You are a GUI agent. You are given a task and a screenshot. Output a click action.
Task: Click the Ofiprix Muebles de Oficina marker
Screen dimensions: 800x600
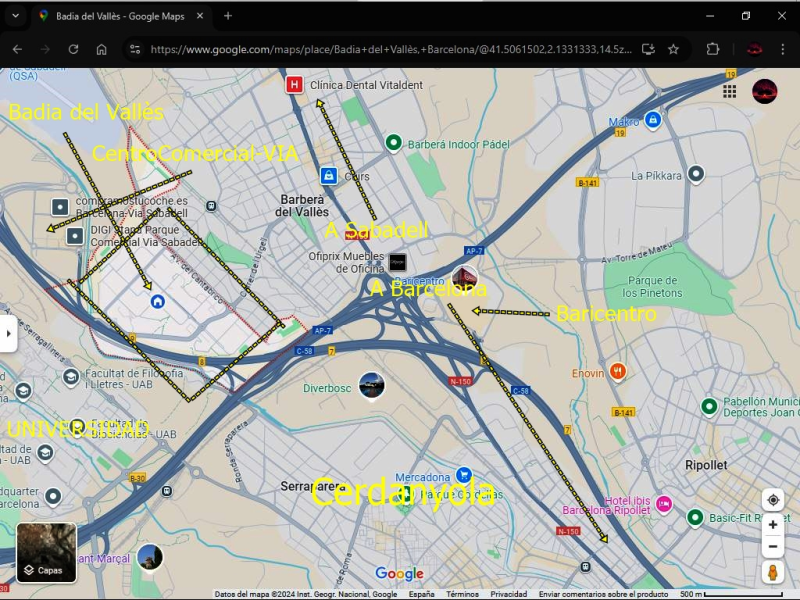tap(397, 263)
